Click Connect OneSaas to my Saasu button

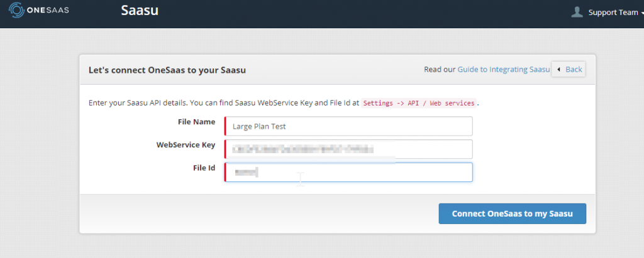tap(512, 213)
